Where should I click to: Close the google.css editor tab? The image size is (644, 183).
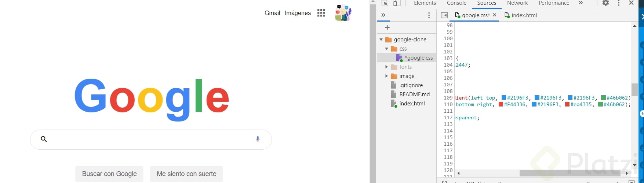[x=495, y=15]
